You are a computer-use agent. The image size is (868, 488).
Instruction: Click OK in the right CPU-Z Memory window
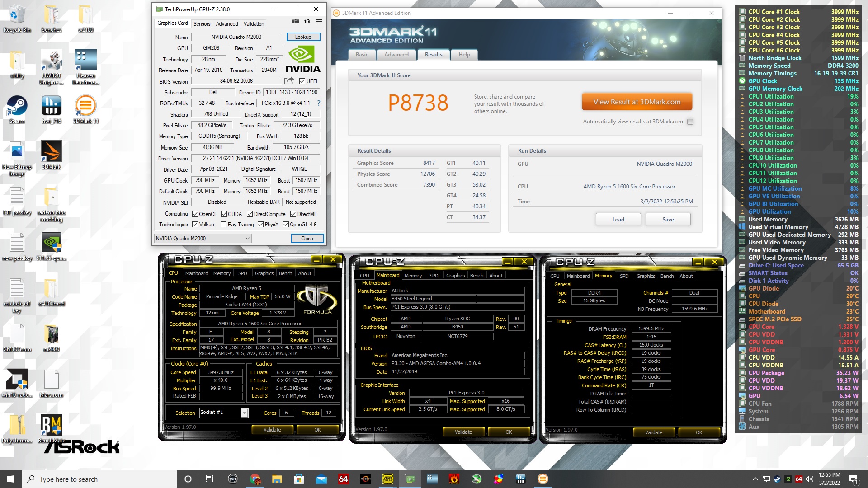click(x=699, y=432)
